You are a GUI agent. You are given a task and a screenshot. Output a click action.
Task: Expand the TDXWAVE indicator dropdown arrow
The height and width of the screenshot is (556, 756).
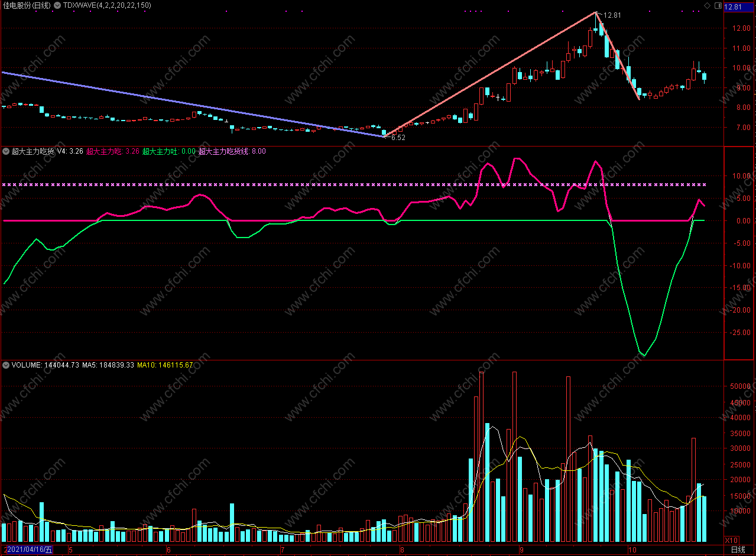tap(57, 5)
